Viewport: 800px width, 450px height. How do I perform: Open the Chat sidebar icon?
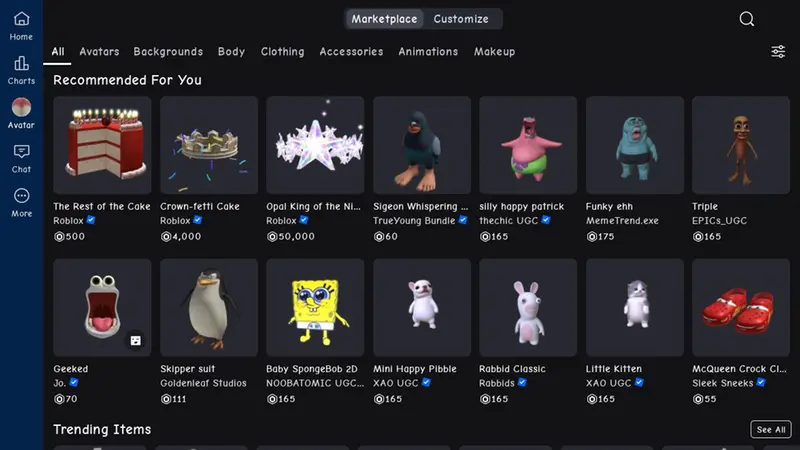(21, 159)
